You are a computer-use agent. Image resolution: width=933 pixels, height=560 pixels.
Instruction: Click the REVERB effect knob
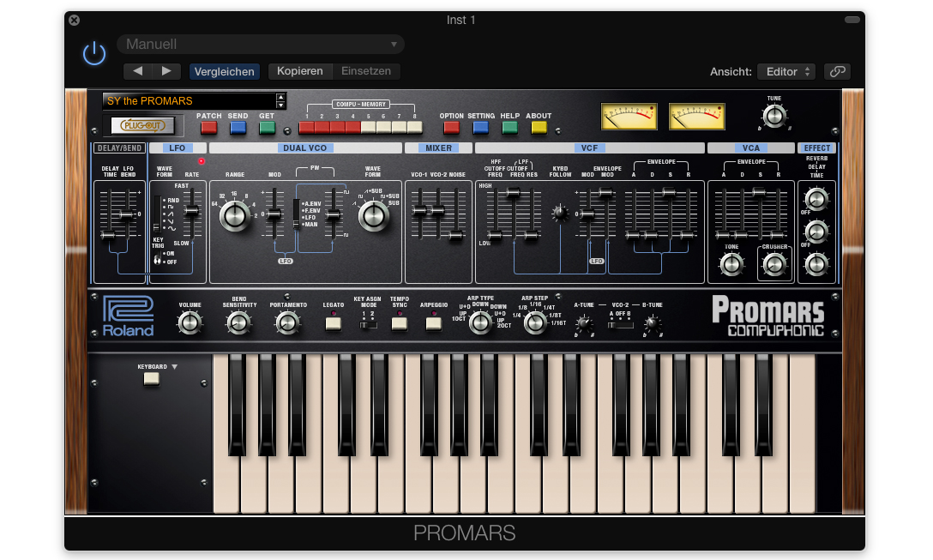point(816,199)
